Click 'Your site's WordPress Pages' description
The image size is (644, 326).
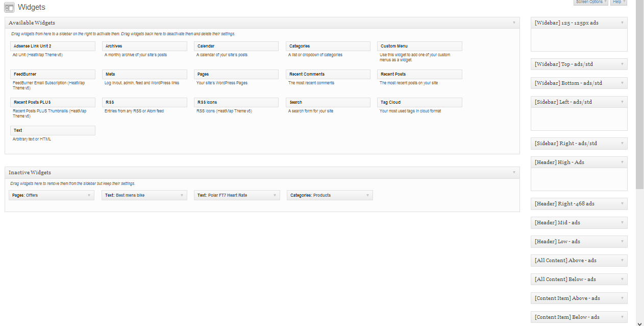(x=221, y=83)
